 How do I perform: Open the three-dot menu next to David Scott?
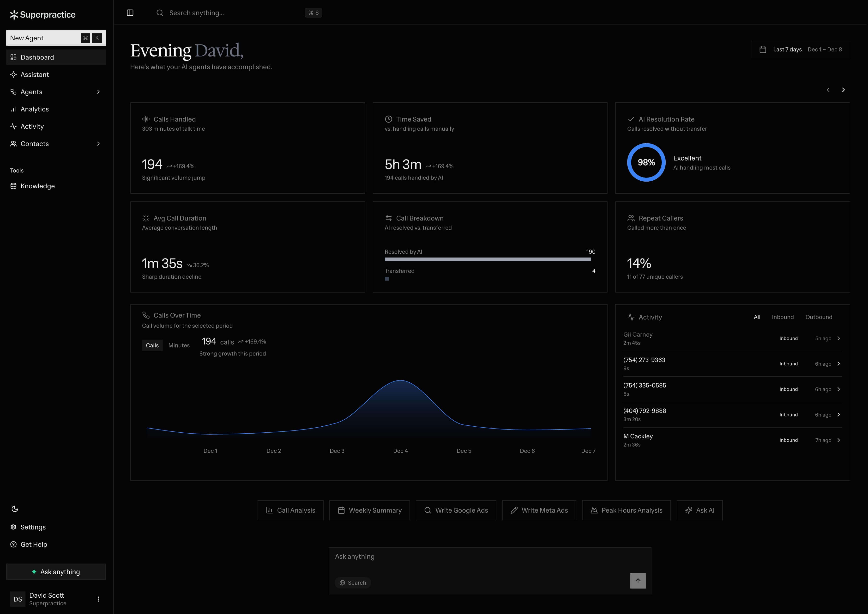pos(98,599)
